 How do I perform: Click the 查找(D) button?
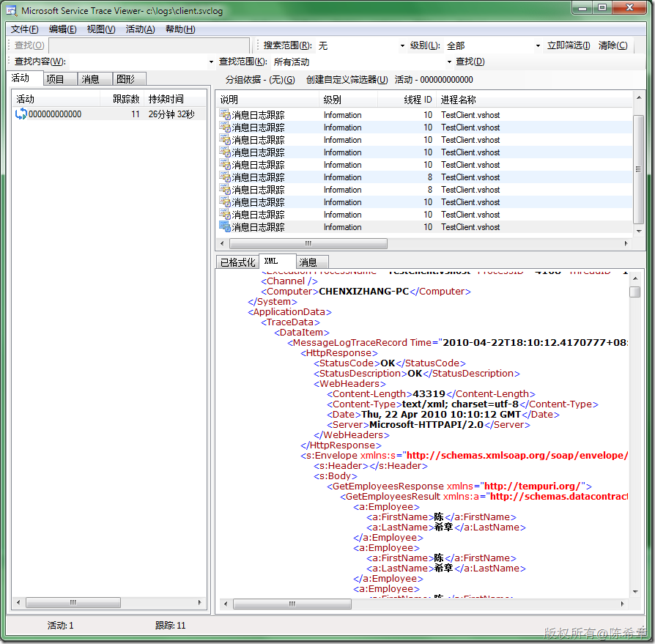pyautogui.click(x=470, y=62)
